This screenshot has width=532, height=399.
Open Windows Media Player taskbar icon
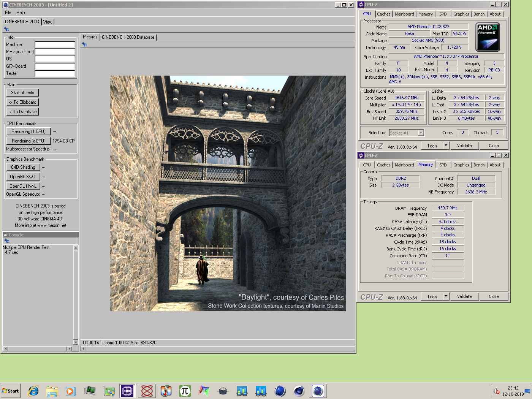tap(71, 391)
